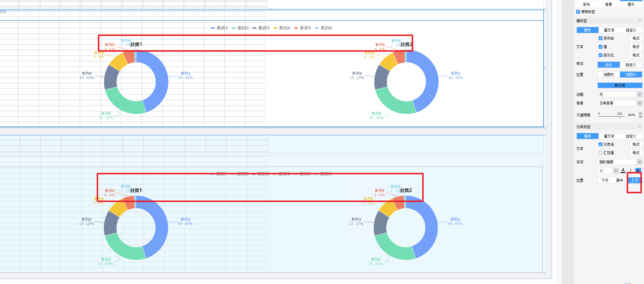
Task: Select 富文本 tab under 分类标签
Action: [x=609, y=136]
